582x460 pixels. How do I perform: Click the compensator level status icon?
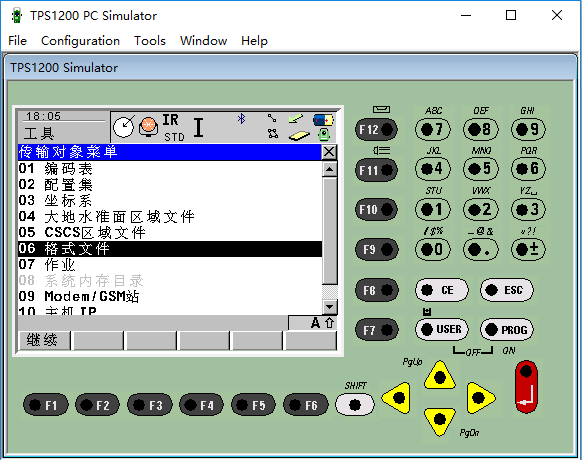tap(124, 127)
